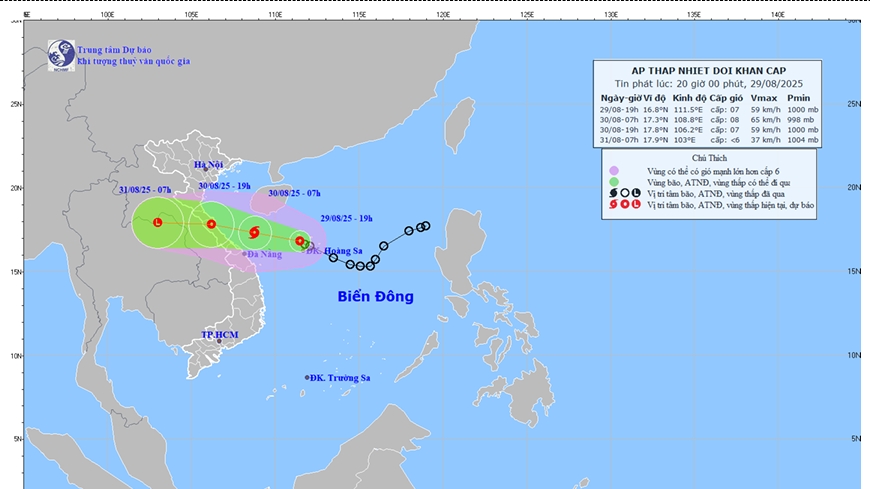Click the black storm swirl legend icon
870x489 pixels.
(x=612, y=192)
